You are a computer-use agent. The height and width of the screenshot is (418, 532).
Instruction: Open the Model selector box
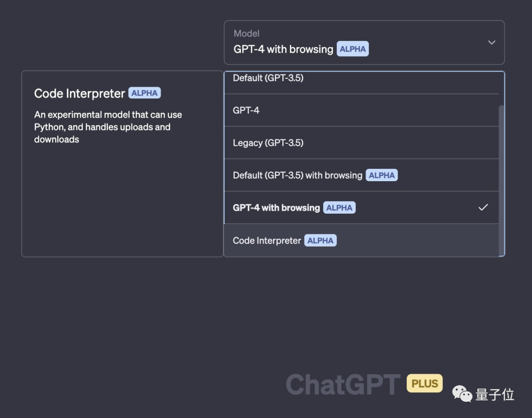pos(364,42)
